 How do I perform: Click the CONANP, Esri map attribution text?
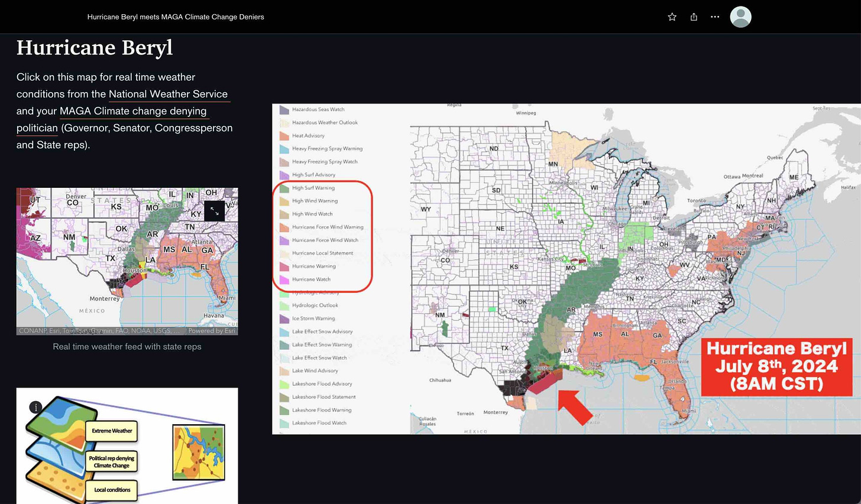99,331
